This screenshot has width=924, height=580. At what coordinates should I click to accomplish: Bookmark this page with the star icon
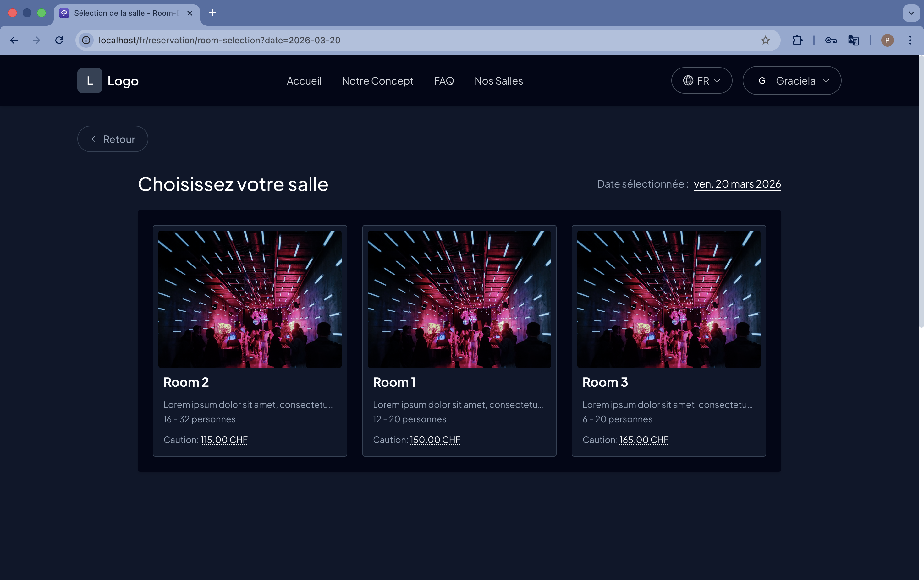pos(766,40)
